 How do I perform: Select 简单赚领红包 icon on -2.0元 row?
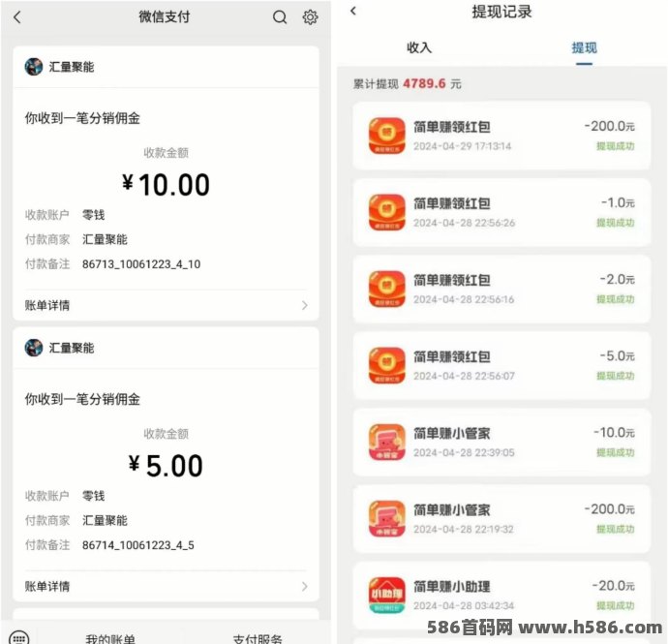pos(387,289)
